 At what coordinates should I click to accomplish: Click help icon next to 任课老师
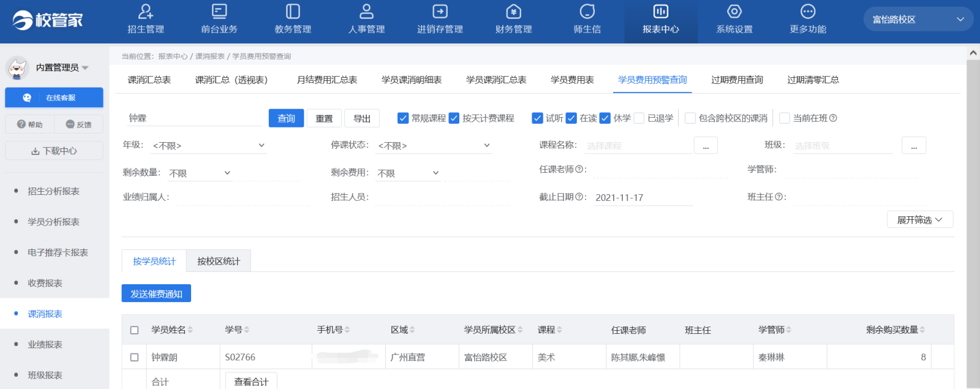tap(579, 169)
